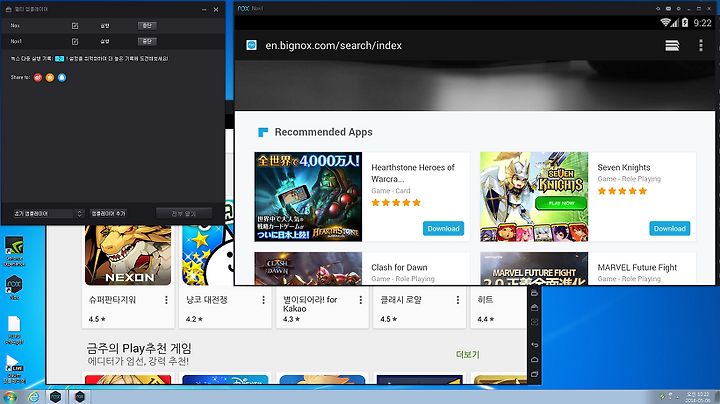
Task: Click the Clash for Dawn title
Action: point(399,267)
